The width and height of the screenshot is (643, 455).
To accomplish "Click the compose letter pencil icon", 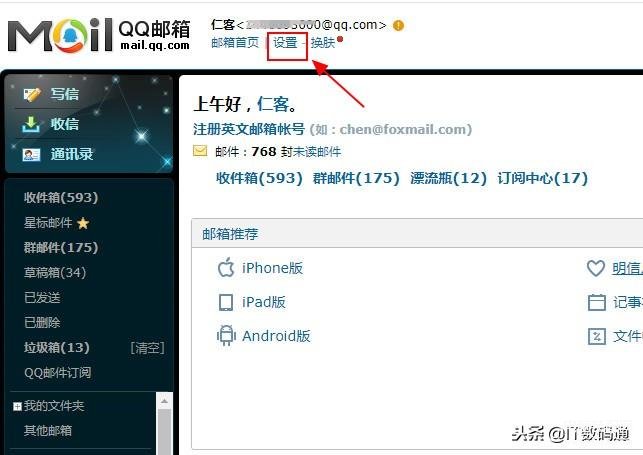I will coord(32,95).
